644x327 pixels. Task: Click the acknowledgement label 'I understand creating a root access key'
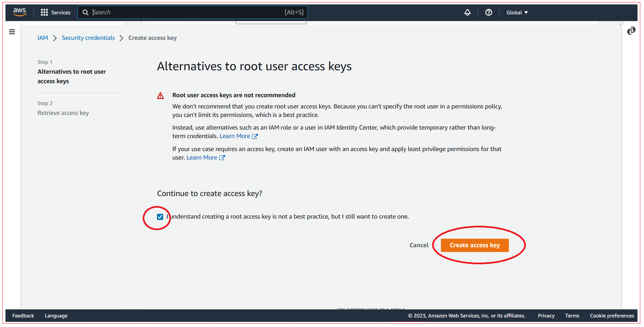click(x=287, y=217)
